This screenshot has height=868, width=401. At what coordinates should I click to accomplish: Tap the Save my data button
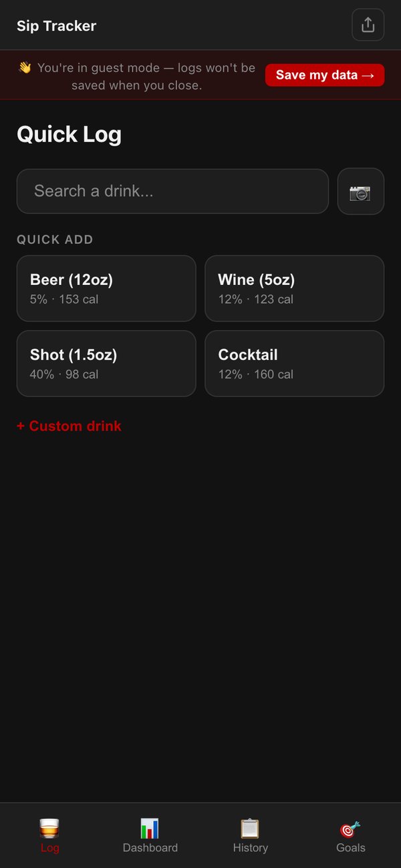(x=324, y=75)
